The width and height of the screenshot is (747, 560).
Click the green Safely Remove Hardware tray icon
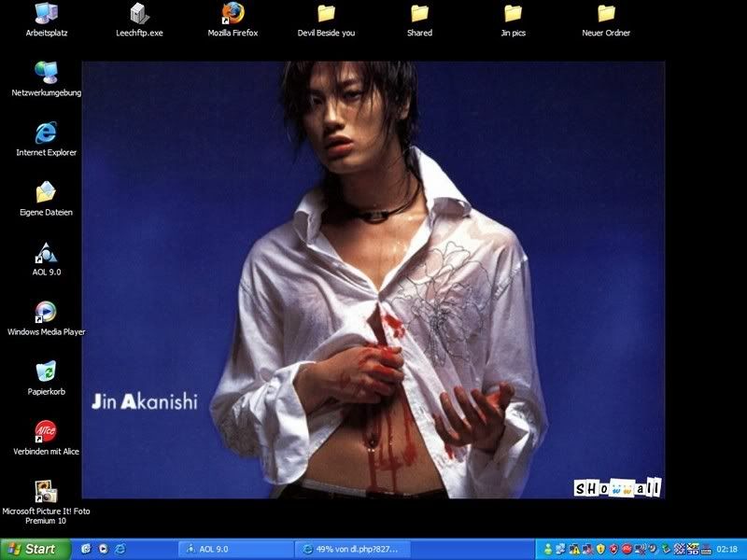pos(666,549)
